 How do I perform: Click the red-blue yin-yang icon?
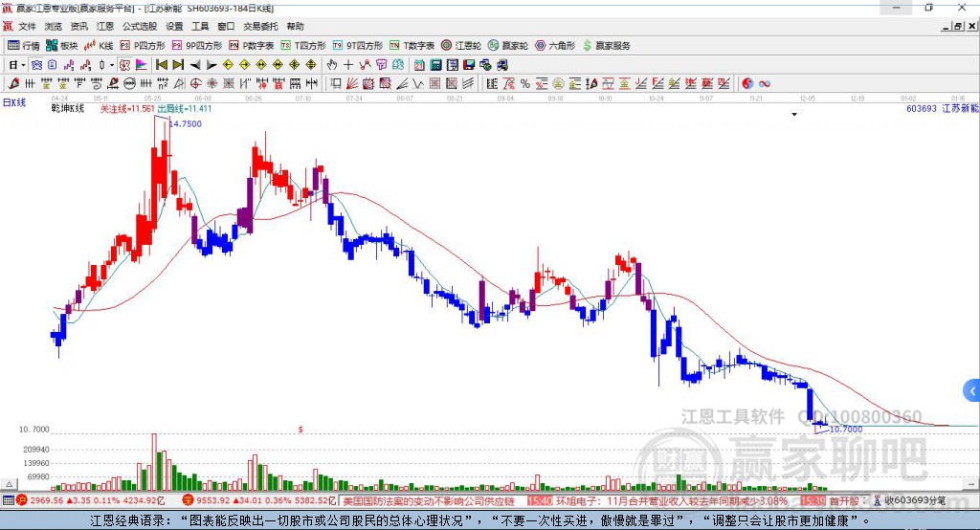click(747, 83)
